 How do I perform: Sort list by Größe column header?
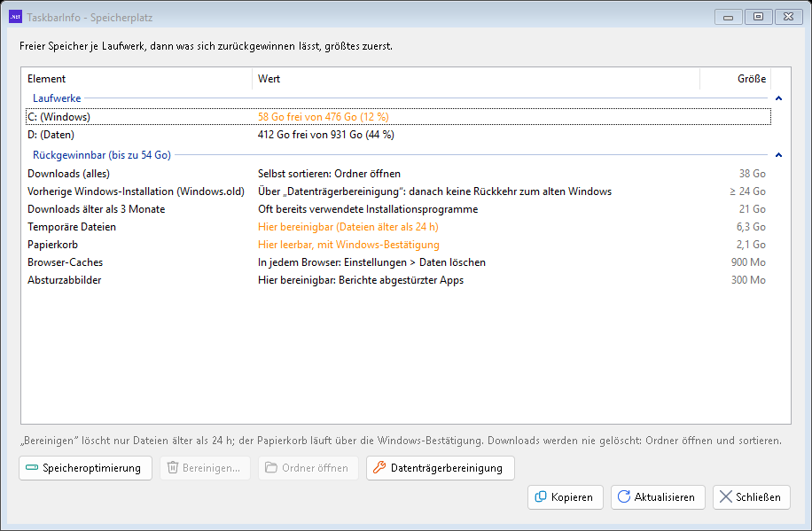click(736, 79)
